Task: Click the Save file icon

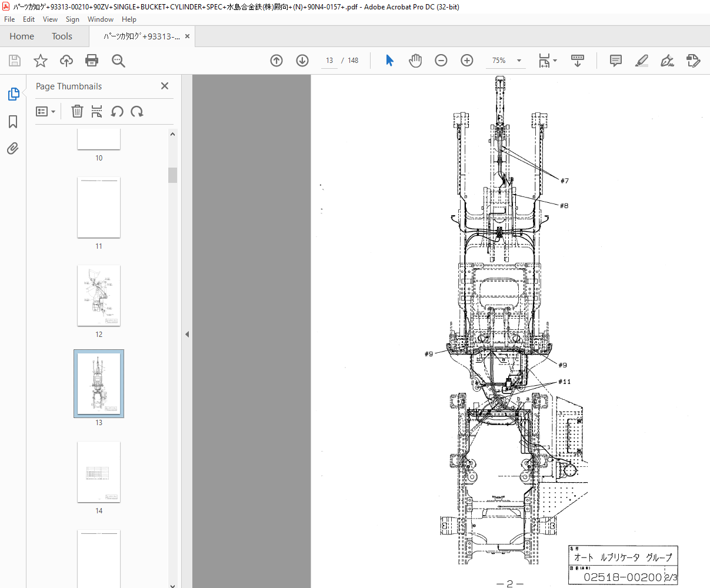Action: [x=15, y=61]
